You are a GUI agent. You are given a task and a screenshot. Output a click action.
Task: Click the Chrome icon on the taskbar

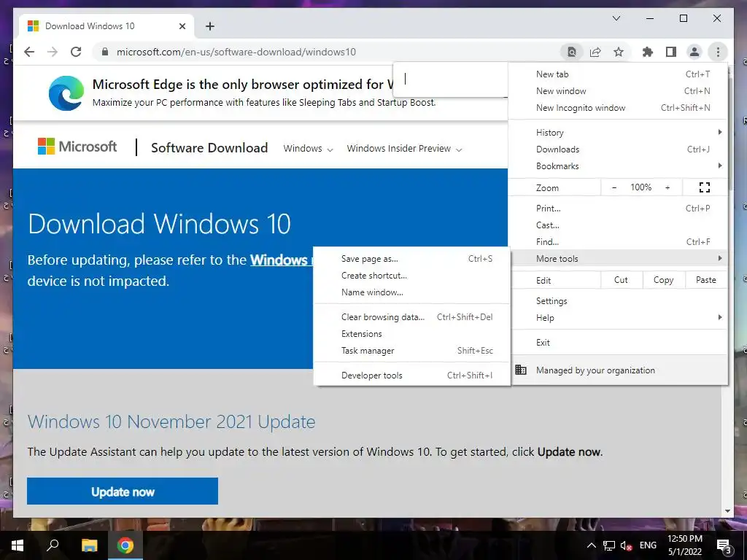[125, 545]
